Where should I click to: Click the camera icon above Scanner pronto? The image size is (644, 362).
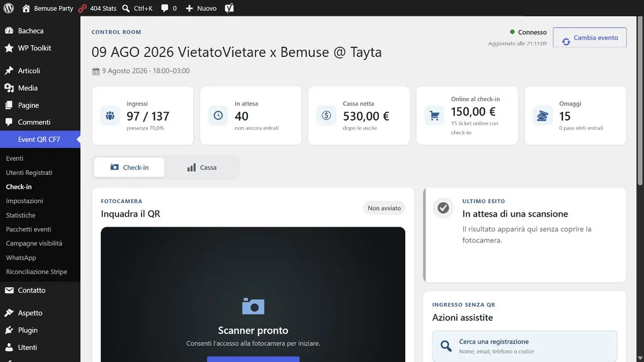click(x=253, y=306)
